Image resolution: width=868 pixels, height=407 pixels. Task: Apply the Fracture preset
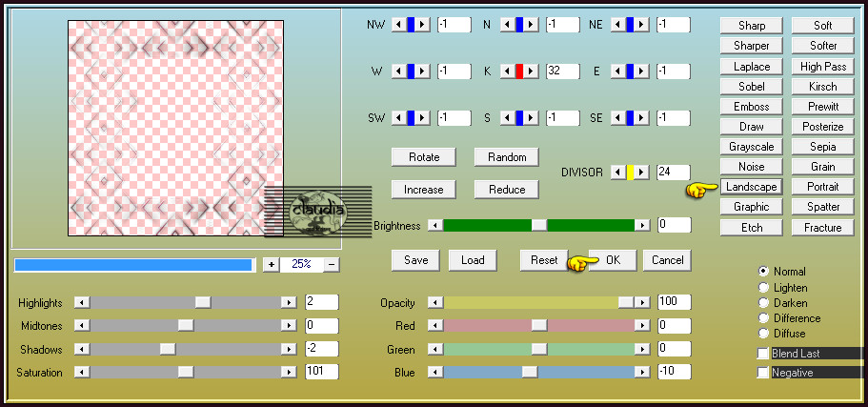click(822, 228)
